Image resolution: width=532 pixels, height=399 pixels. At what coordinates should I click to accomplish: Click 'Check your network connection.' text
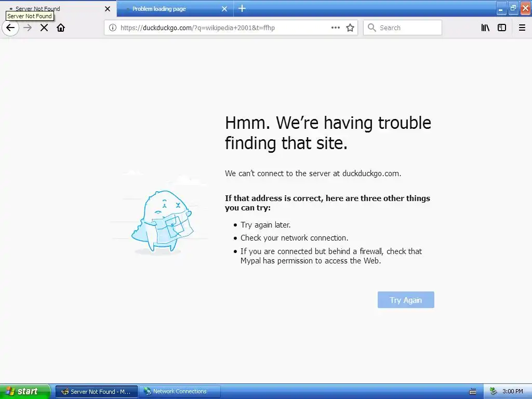click(x=295, y=238)
